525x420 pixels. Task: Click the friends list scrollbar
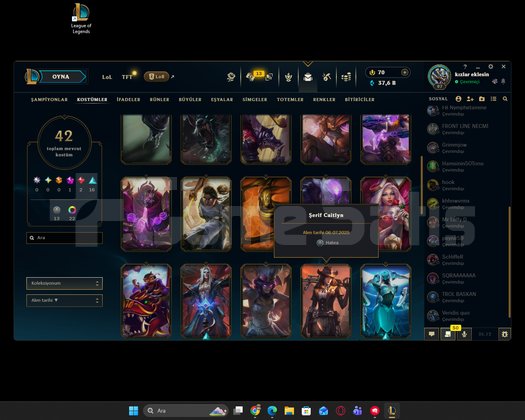[x=510, y=262]
